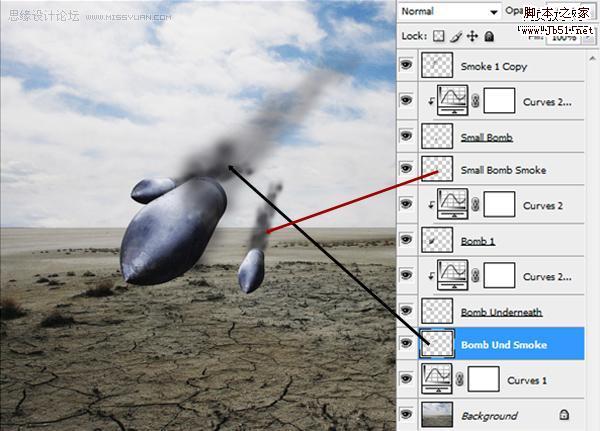
Task: Click the clipping arrow icon beside Curves 2
Action: point(432,205)
